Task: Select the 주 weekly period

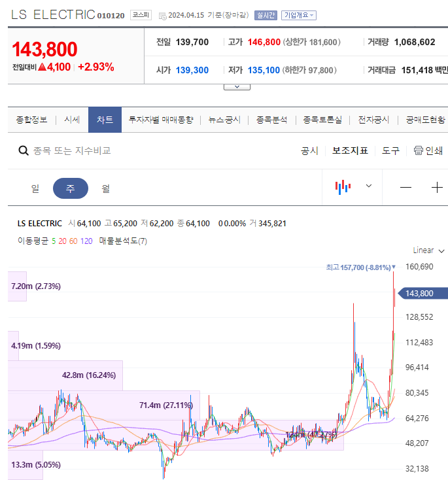Action: click(71, 188)
